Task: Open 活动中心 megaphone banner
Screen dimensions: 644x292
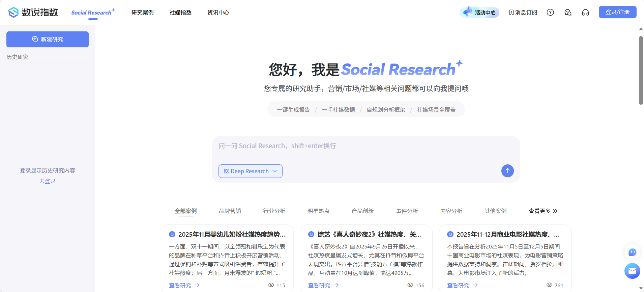Action: (x=479, y=12)
